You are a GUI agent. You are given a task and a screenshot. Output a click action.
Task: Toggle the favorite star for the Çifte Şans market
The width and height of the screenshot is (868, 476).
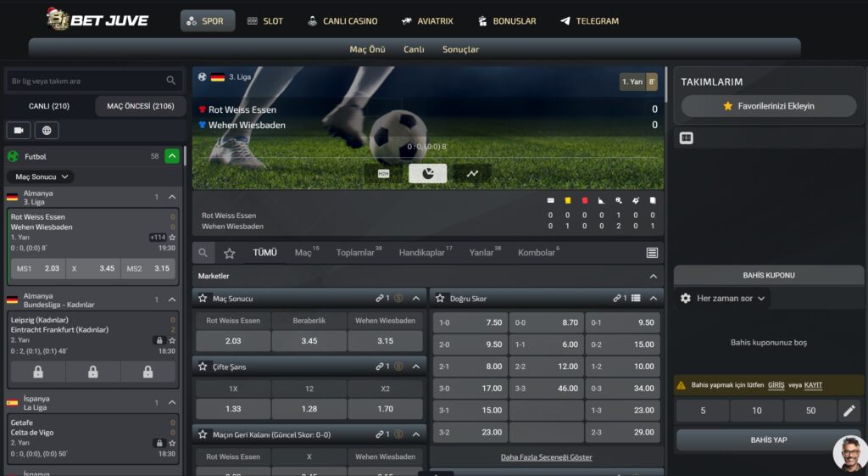pos(203,367)
